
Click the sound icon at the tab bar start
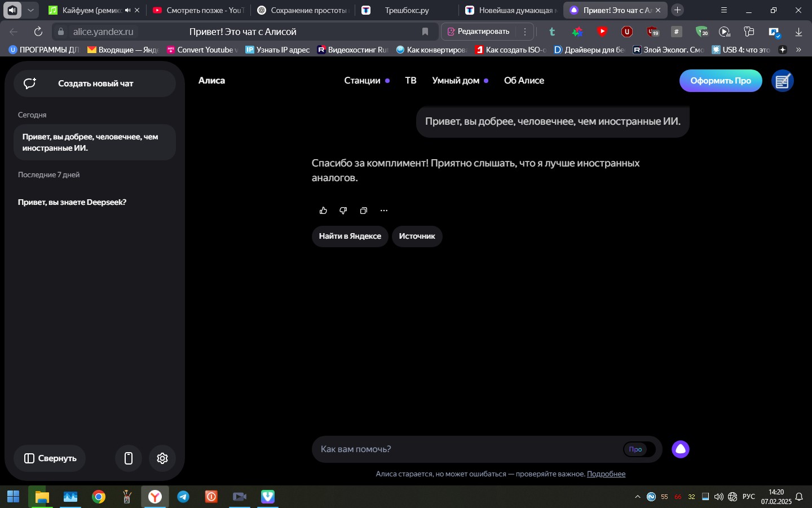12,10
